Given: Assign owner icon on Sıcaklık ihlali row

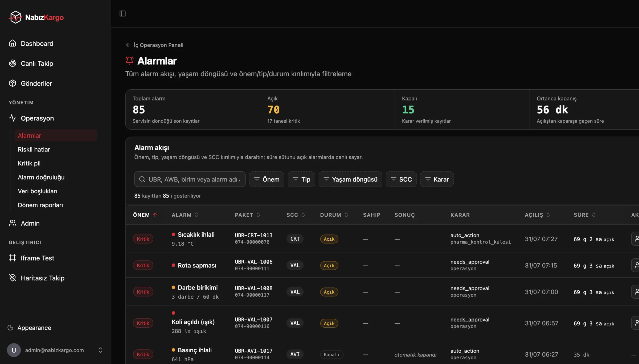Looking at the screenshot, I should (x=636, y=239).
